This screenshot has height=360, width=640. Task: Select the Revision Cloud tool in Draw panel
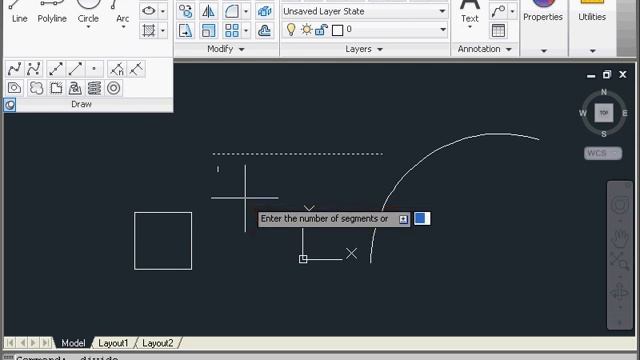click(x=36, y=88)
